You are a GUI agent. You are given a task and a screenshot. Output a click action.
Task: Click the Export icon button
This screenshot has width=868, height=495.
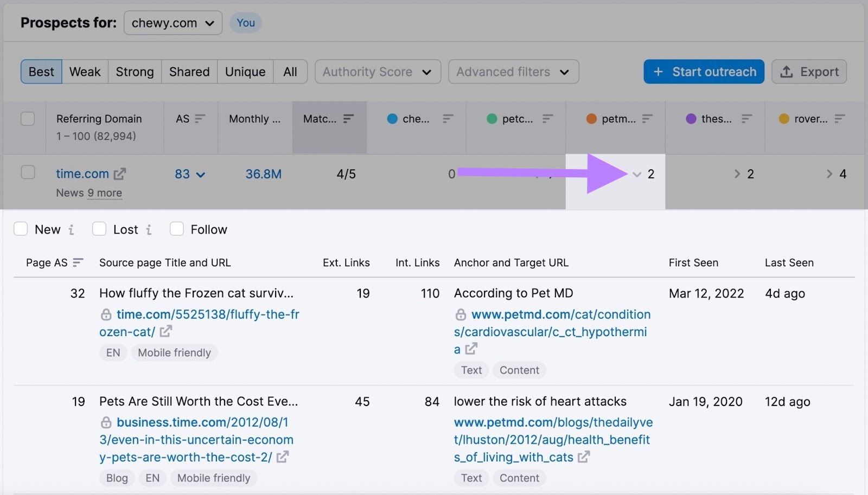click(x=787, y=71)
